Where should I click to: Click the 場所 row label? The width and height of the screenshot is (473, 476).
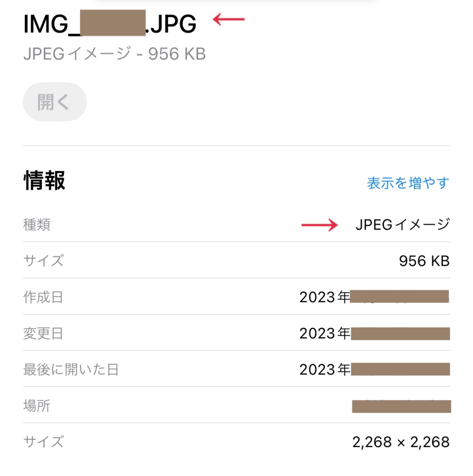37,406
